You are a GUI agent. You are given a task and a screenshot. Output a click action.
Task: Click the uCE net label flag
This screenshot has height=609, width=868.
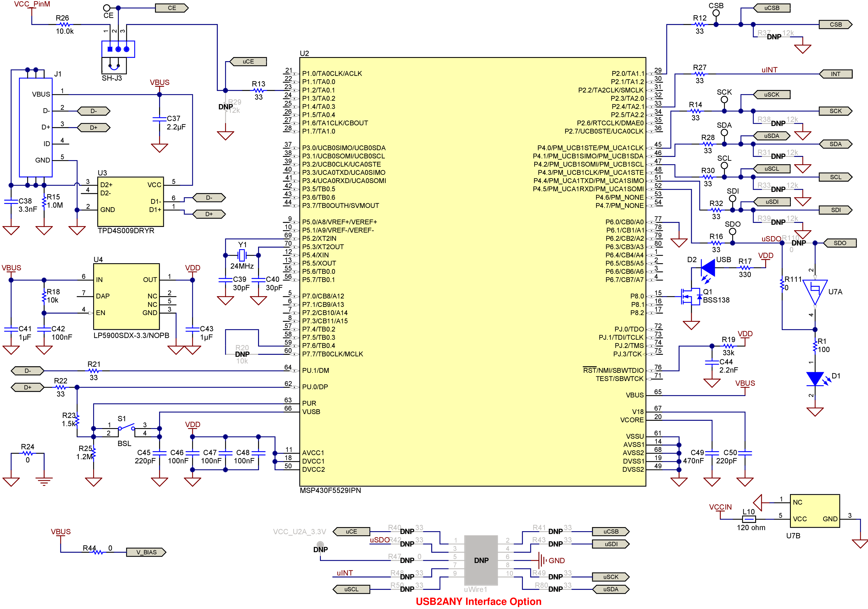[x=249, y=61]
